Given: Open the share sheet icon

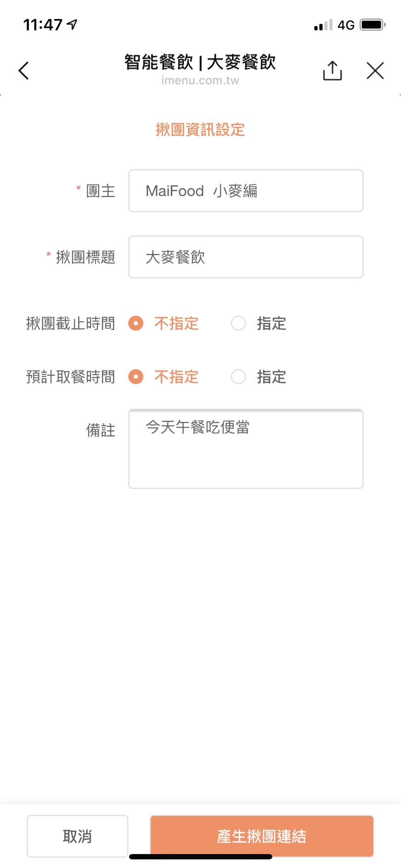Looking at the screenshot, I should coord(332,71).
